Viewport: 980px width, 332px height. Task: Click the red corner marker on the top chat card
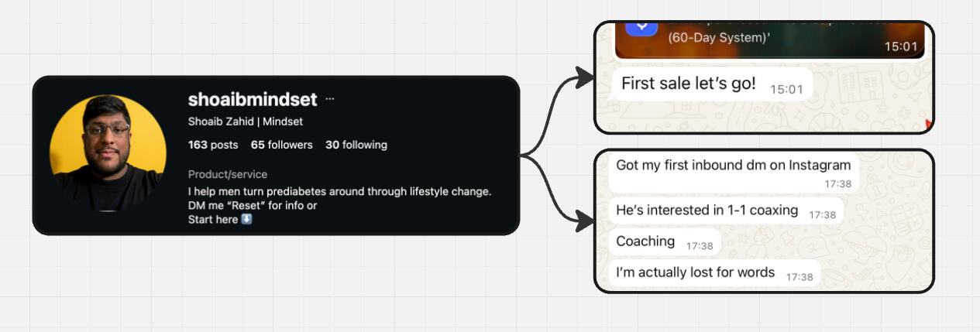point(928,124)
